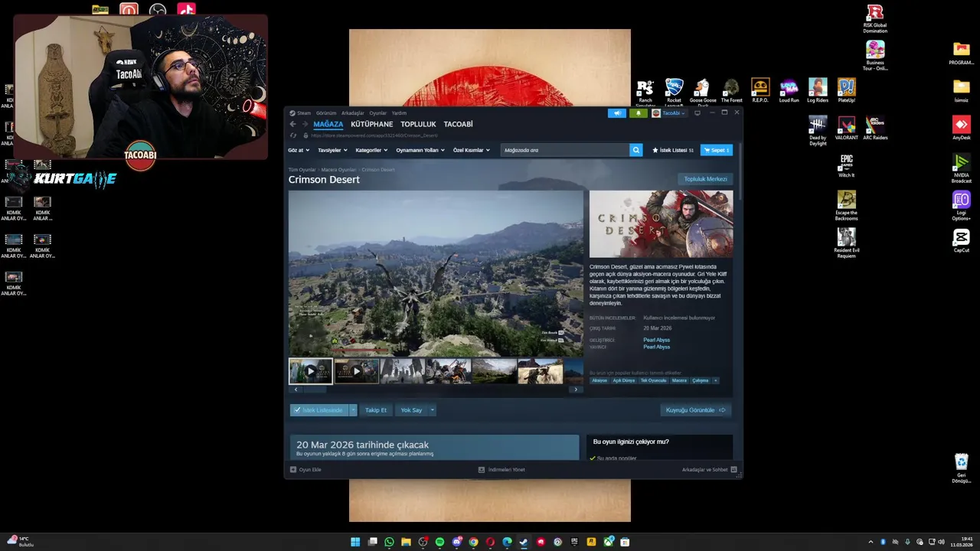Click Pearl Abyss developer link

(x=657, y=340)
